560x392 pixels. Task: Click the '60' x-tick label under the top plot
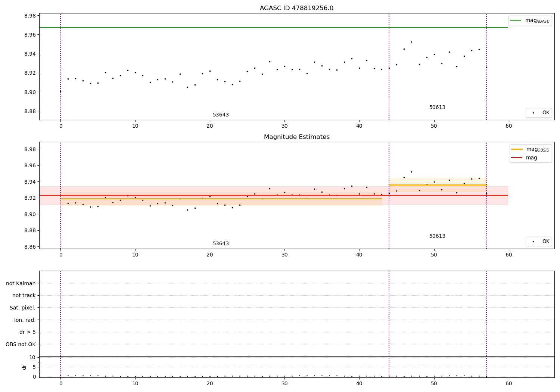pyautogui.click(x=508, y=126)
